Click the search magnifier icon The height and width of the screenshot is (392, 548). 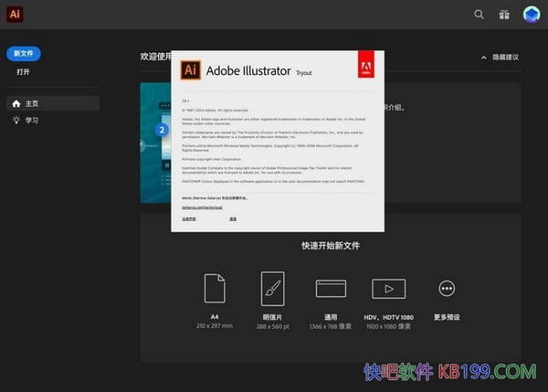tap(479, 15)
